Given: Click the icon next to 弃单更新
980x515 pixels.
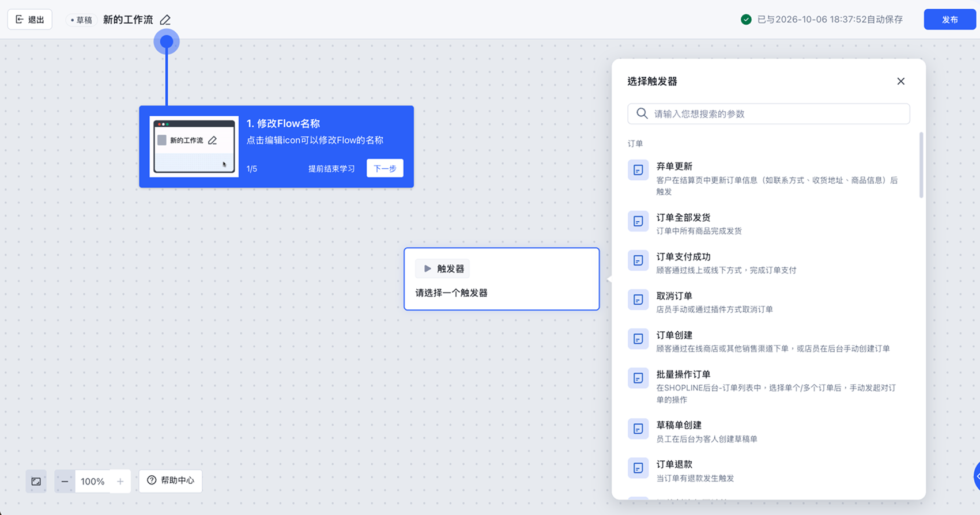Looking at the screenshot, I should coord(638,170).
